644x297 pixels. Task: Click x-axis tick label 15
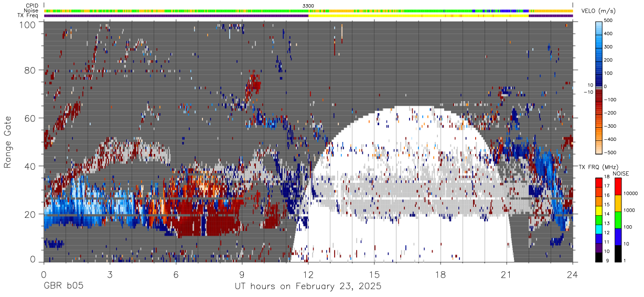tap(374, 274)
